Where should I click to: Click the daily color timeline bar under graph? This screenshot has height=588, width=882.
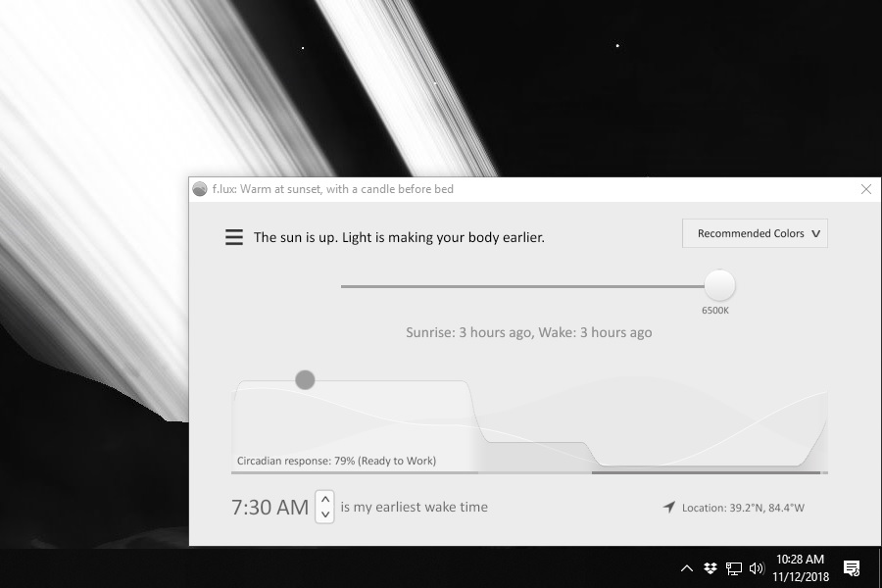[529, 472]
